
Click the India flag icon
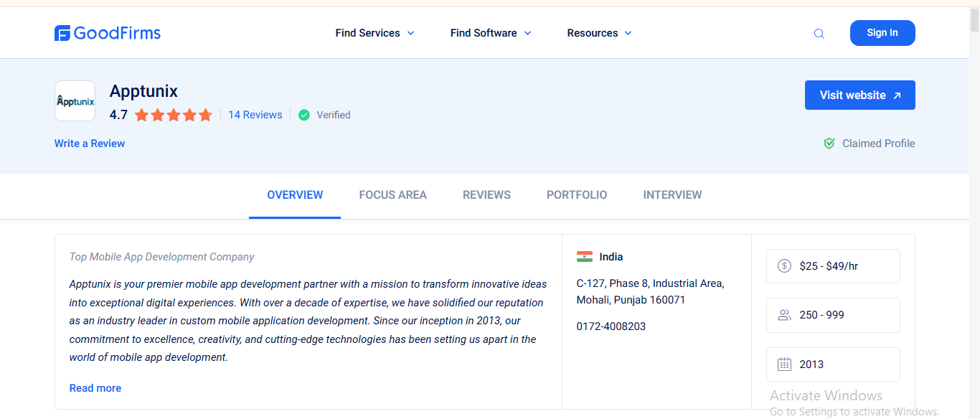pyautogui.click(x=585, y=257)
